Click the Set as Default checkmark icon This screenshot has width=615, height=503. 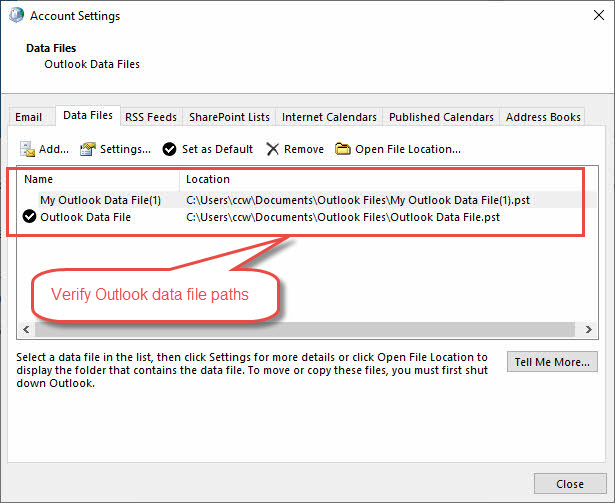click(169, 149)
